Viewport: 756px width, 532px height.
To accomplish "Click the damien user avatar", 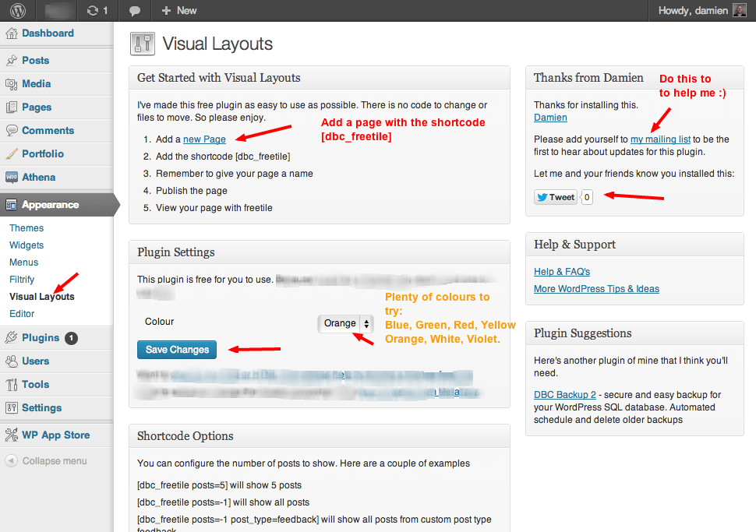I will pyautogui.click(x=739, y=10).
